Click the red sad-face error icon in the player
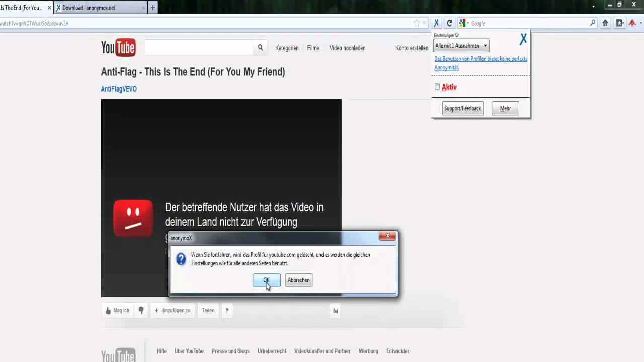This screenshot has height=362, width=644. [x=133, y=218]
